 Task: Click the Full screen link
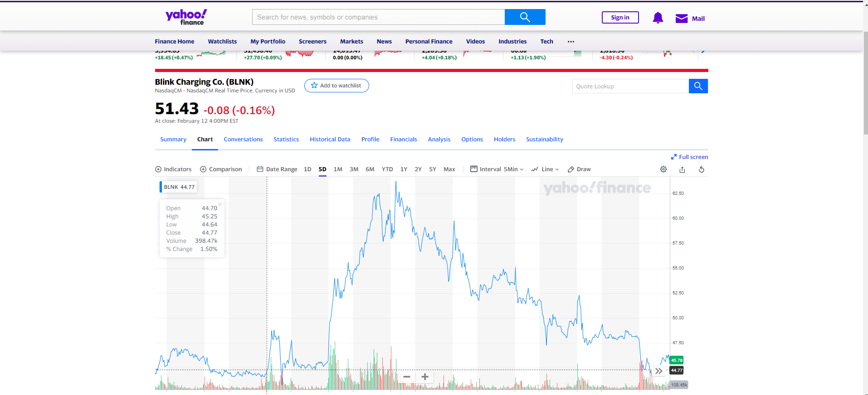click(689, 157)
